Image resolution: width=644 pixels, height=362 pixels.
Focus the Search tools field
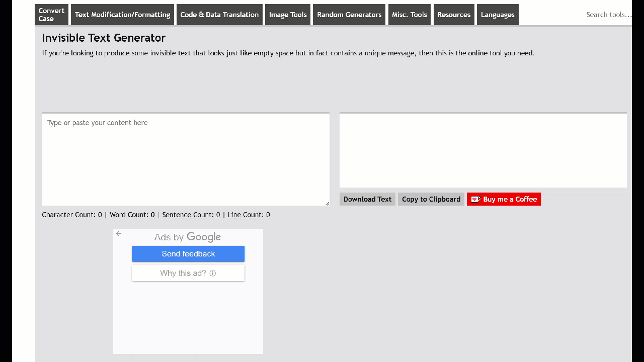[608, 15]
